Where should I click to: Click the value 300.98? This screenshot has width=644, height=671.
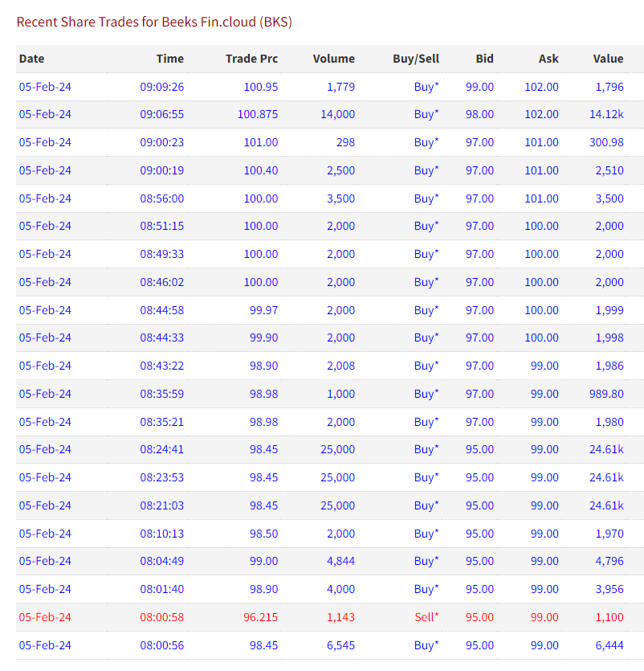click(x=606, y=142)
